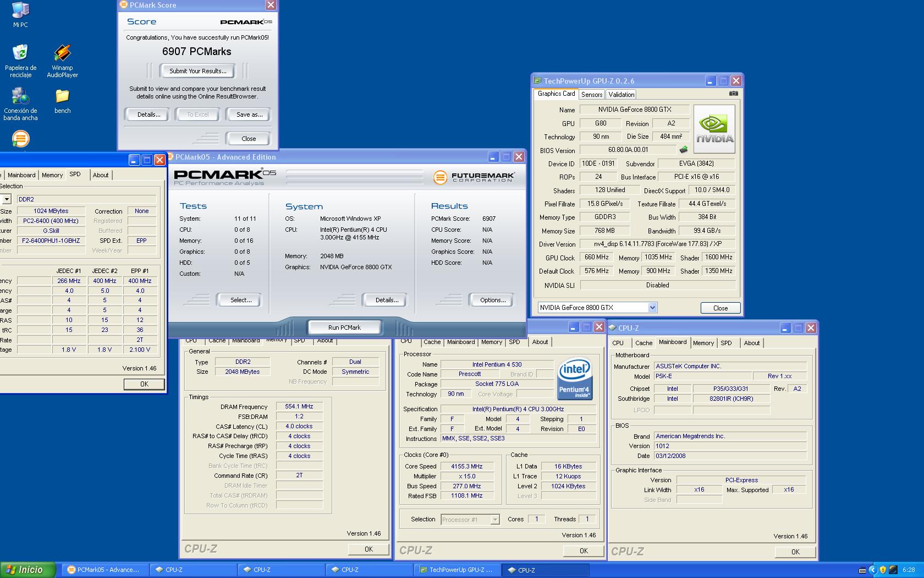
Task: Click the part number F2-6400PHU1-1GBHZ
Action: pos(51,241)
